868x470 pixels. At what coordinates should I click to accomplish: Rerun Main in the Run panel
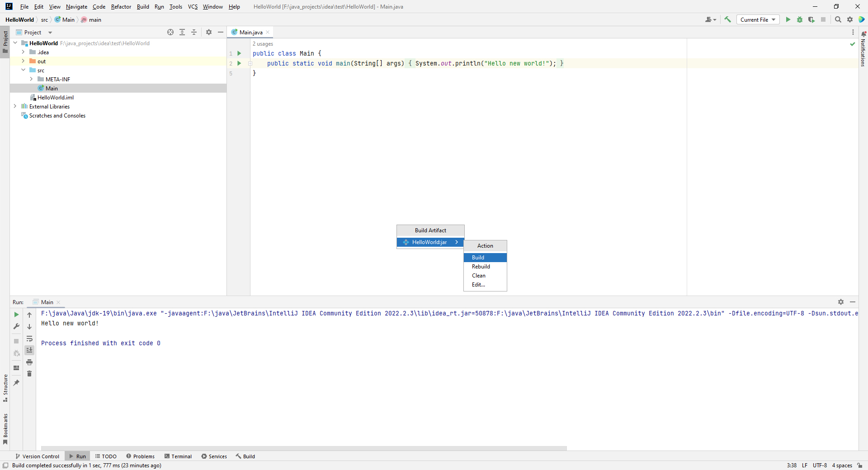(16, 315)
